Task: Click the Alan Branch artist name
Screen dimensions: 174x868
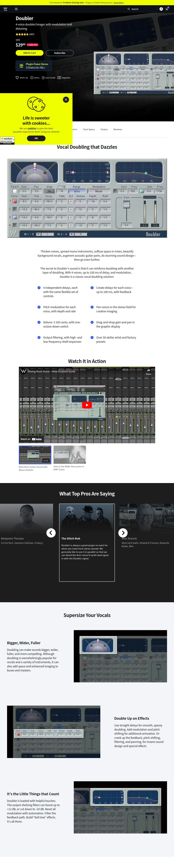Action: coord(129,538)
